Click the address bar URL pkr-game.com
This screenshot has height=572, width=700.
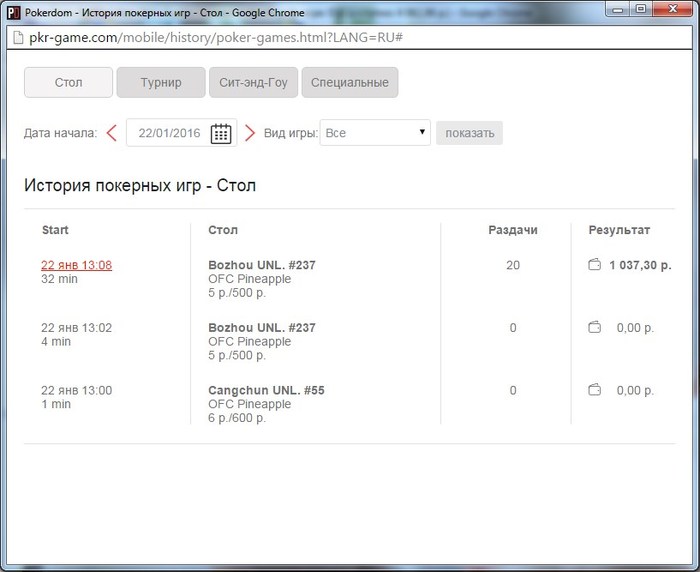[x=216, y=38]
